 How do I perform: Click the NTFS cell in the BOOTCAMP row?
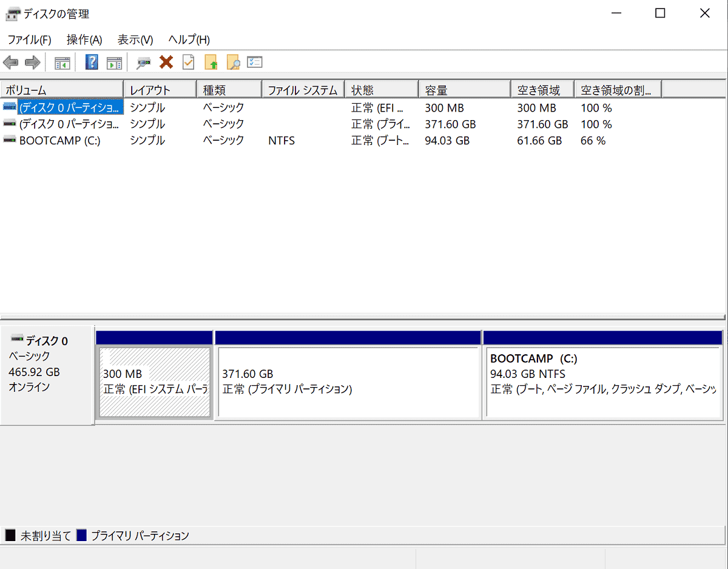281,141
